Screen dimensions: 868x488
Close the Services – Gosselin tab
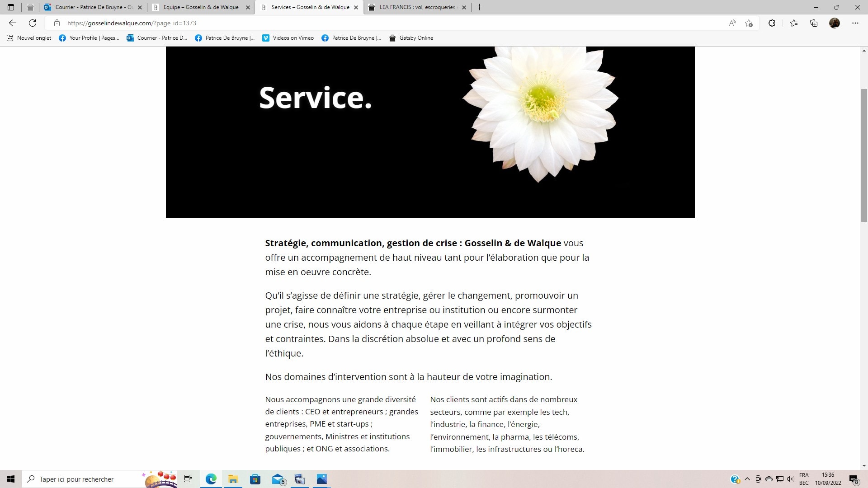[x=356, y=7]
